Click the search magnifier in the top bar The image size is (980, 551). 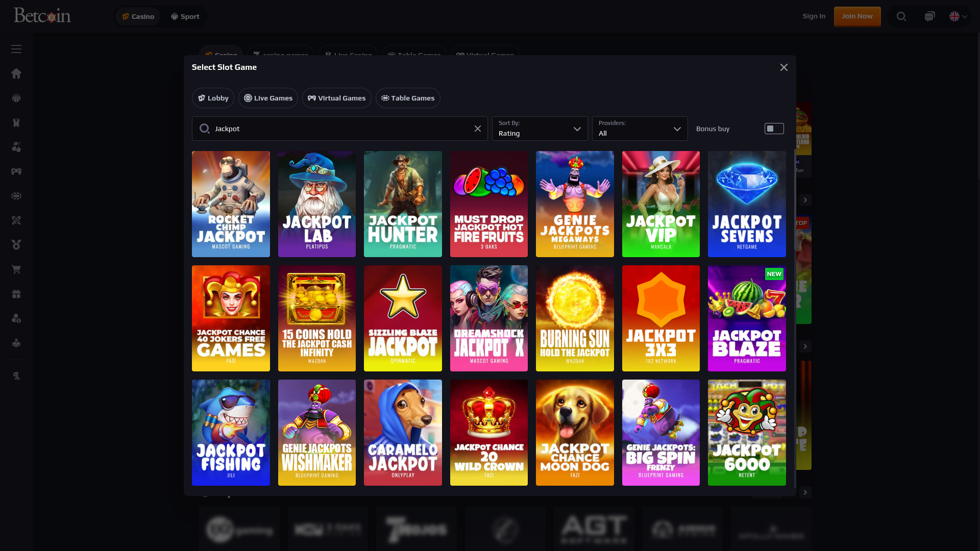901,16
